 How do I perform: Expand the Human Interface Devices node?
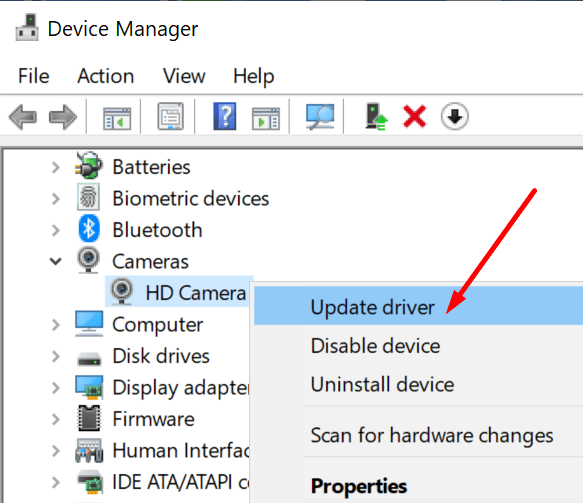click(56, 451)
